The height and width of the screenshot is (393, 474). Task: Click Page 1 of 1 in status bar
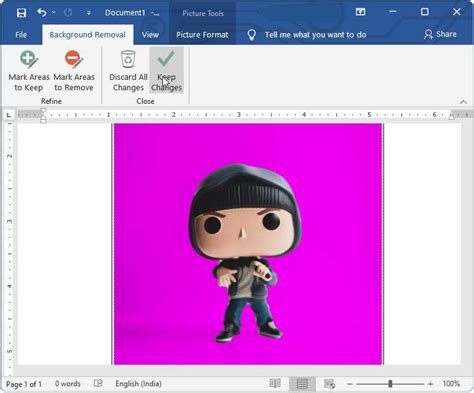(x=24, y=384)
